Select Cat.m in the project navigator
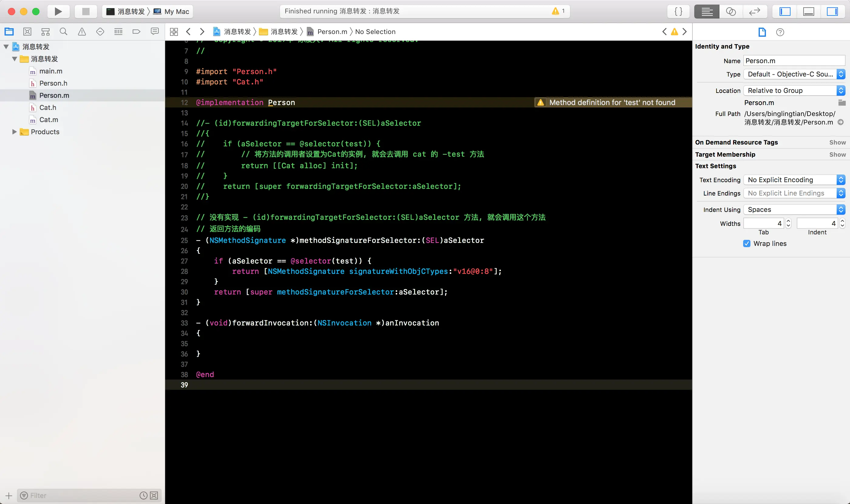Image resolution: width=850 pixels, height=504 pixels. coord(49,120)
